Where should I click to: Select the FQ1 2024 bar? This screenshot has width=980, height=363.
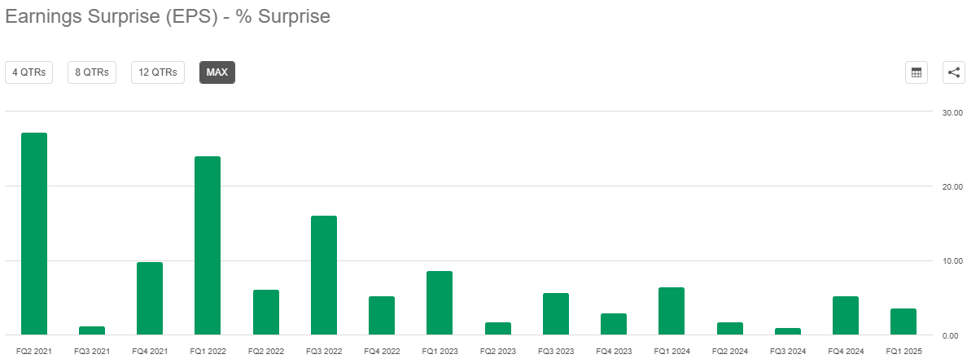pos(672,311)
